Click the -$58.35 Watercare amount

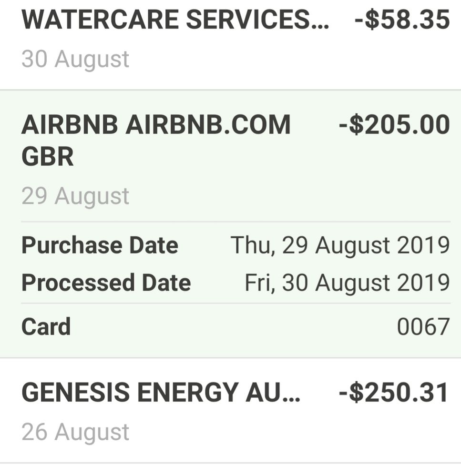click(x=402, y=20)
